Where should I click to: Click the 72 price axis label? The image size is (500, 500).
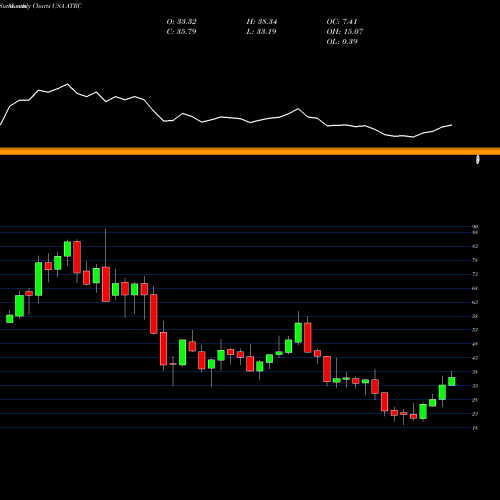tap(475, 274)
